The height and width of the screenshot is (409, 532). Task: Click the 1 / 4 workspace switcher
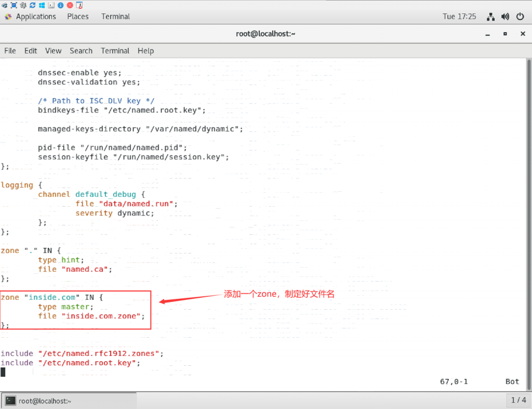click(x=518, y=400)
